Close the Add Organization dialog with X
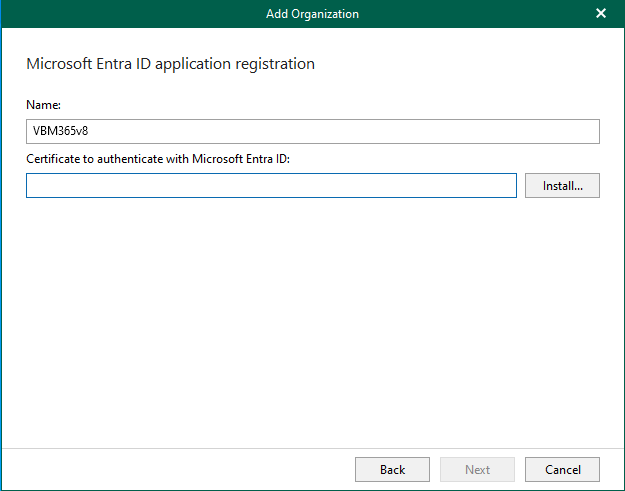Image resolution: width=625 pixels, height=491 pixels. click(600, 13)
